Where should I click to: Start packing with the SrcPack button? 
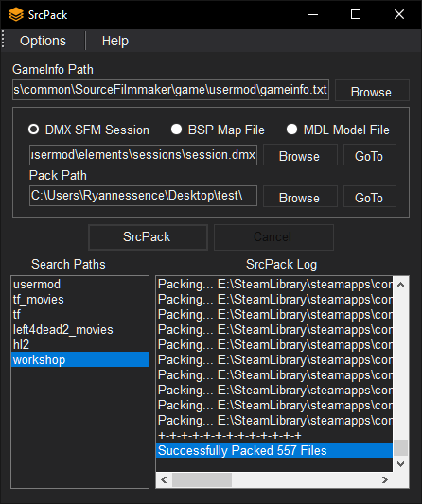(148, 237)
